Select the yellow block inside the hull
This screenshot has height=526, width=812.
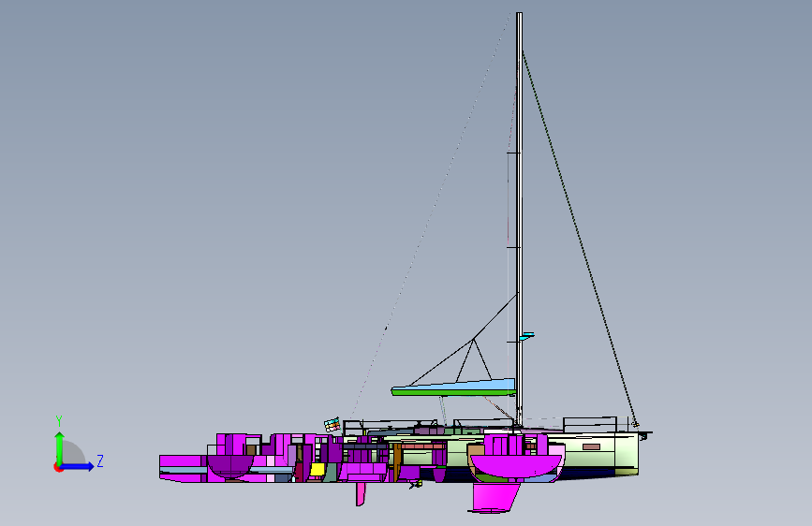pyautogui.click(x=317, y=469)
